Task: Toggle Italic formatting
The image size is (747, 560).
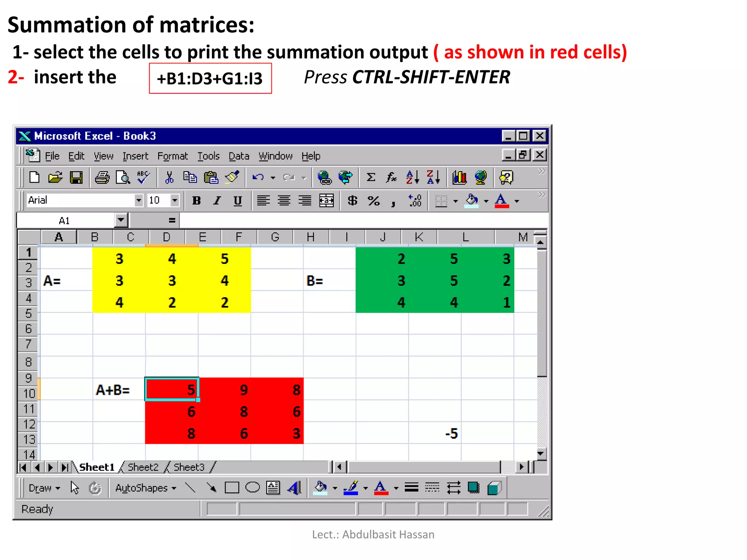Action: [x=217, y=201]
